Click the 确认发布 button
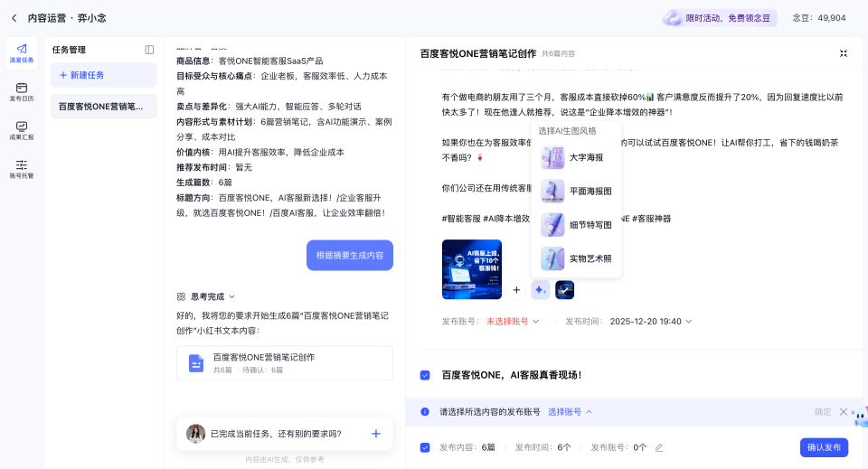Screen dimensions: 868x469 coord(824,447)
